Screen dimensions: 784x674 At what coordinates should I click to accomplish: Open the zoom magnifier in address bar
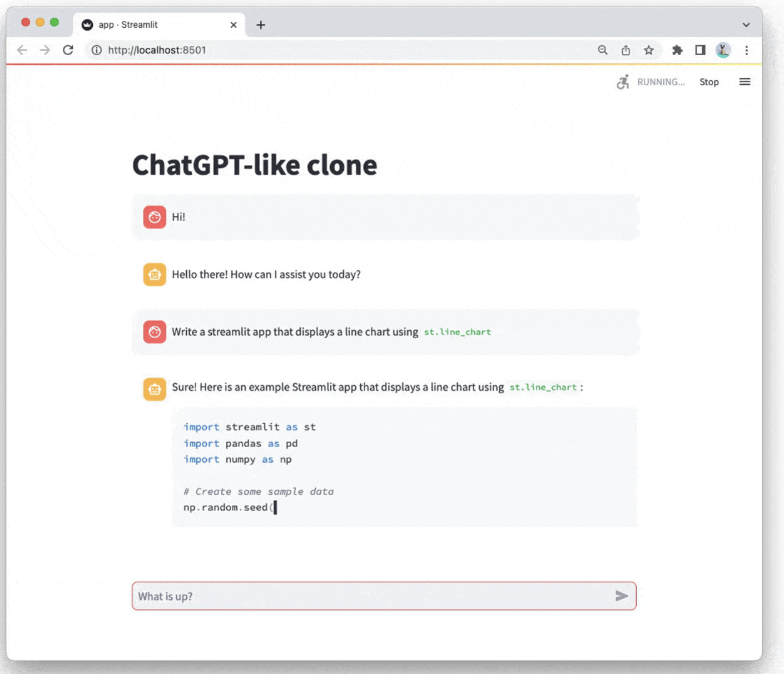point(603,50)
